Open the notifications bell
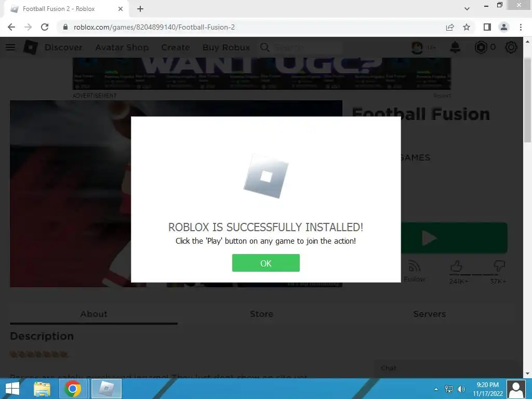Viewport: 532px width, 399px height. click(455, 47)
